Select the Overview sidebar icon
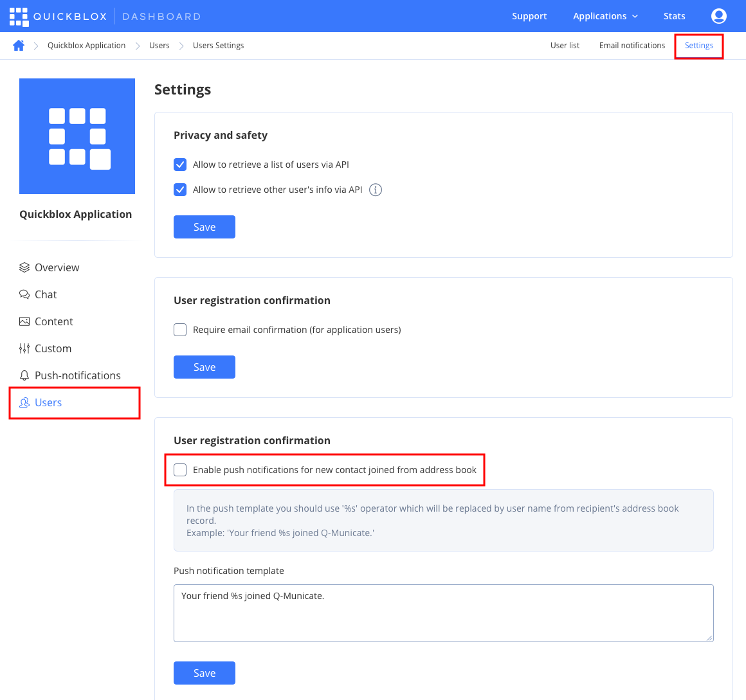Image resolution: width=746 pixels, height=700 pixels. [24, 267]
